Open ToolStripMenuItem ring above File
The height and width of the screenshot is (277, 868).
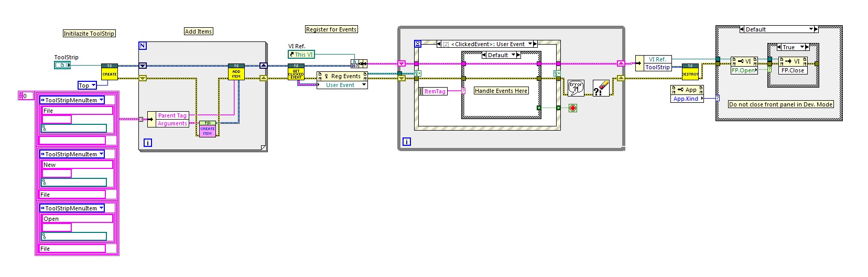coord(101,100)
